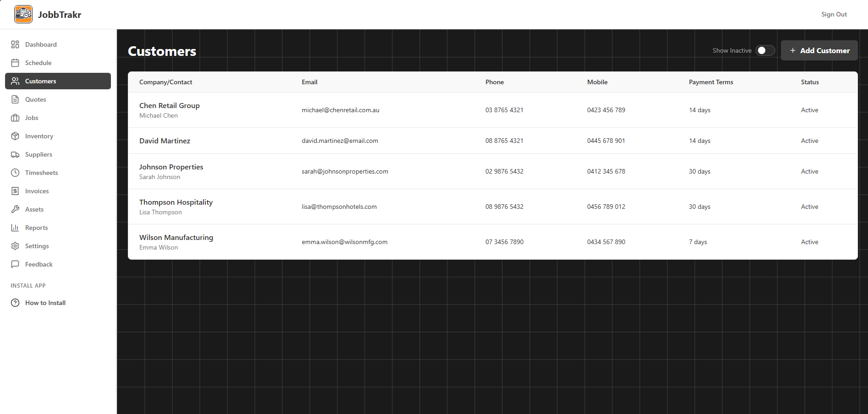
Task: Sort by the Payment Terms column
Action: (711, 82)
